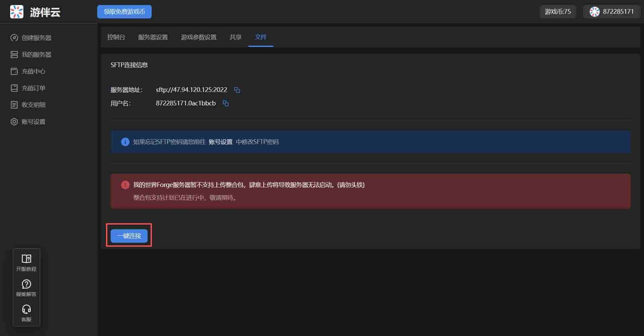Click the red warning icon in Forge alert
Viewport: 644px width, 336px height.
(125, 185)
